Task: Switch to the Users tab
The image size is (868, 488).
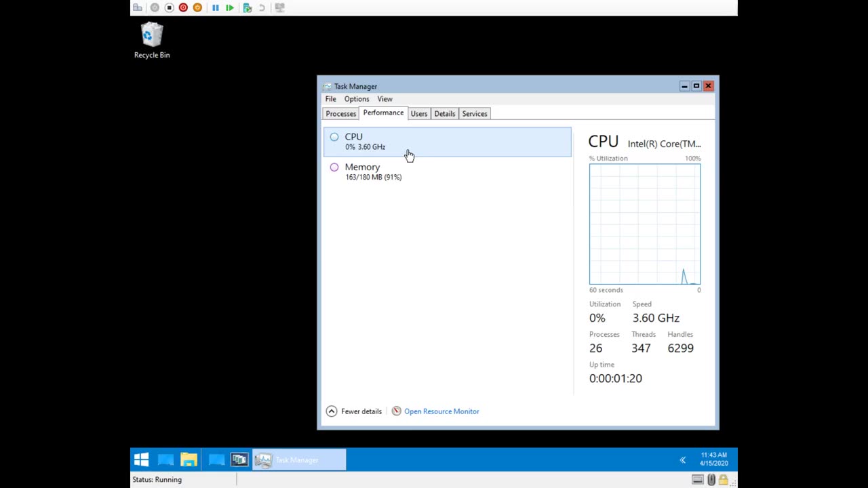Action: click(419, 114)
